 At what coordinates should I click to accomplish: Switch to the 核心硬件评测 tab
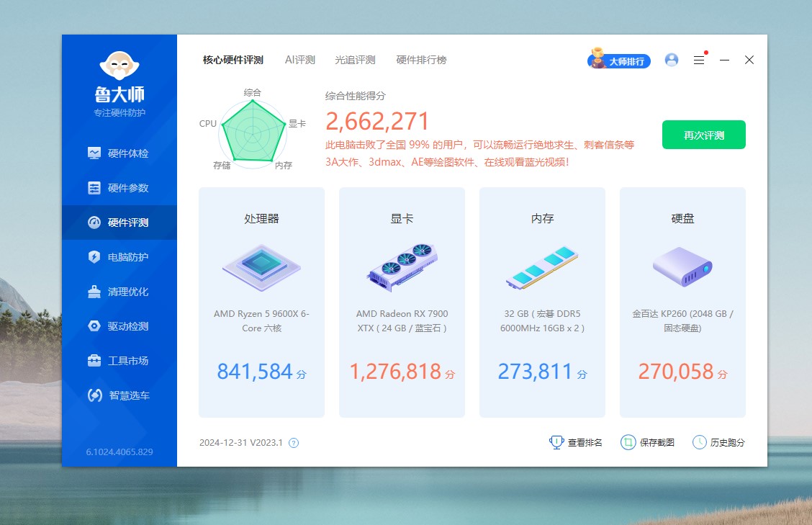[233, 60]
